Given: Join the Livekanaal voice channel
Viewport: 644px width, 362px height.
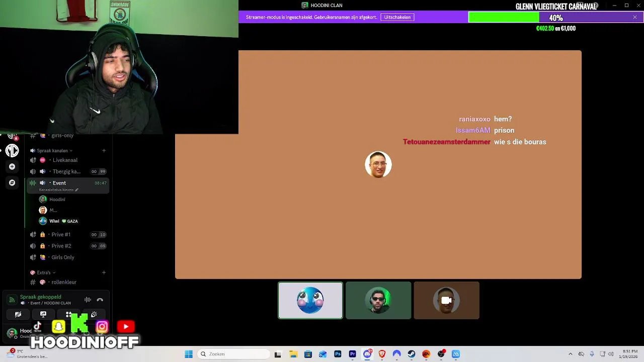Looking at the screenshot, I should point(67,160).
